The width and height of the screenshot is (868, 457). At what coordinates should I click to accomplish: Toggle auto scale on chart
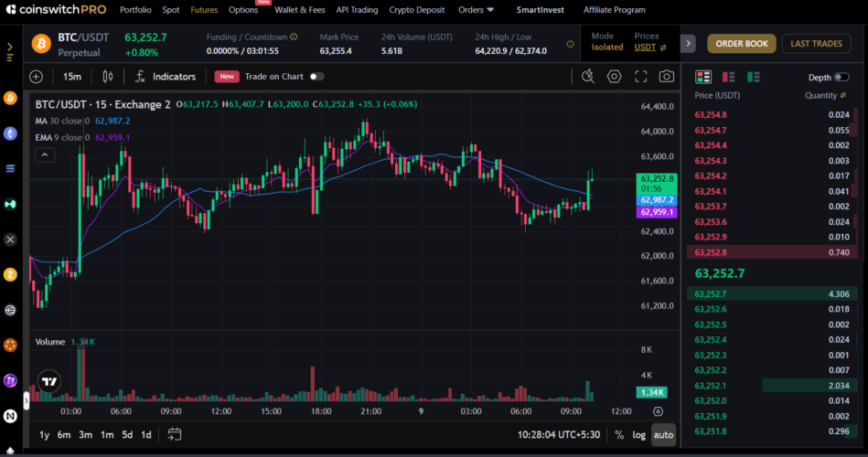663,435
